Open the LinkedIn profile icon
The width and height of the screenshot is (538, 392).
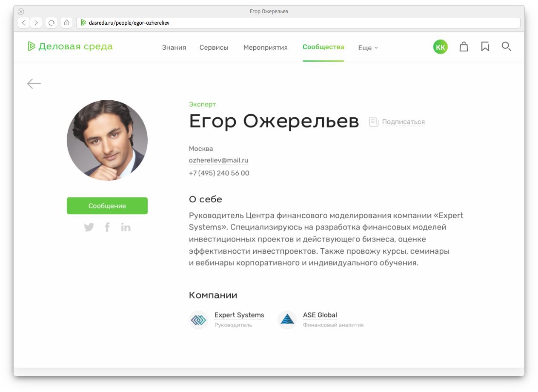[126, 227]
